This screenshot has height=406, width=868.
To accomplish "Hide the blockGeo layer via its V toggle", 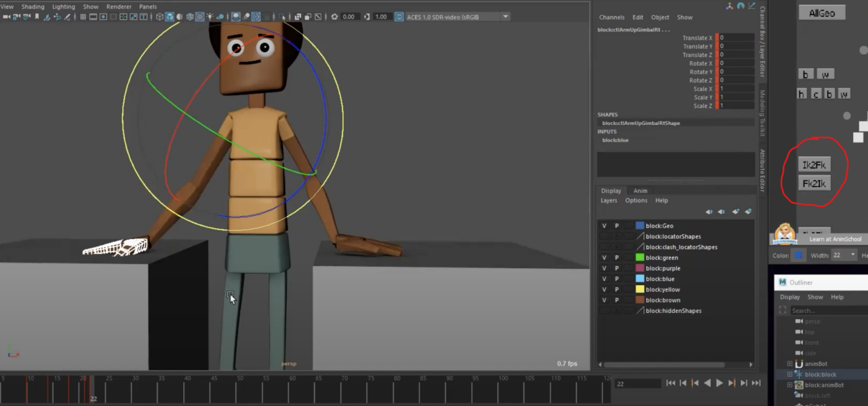I will coord(604,225).
